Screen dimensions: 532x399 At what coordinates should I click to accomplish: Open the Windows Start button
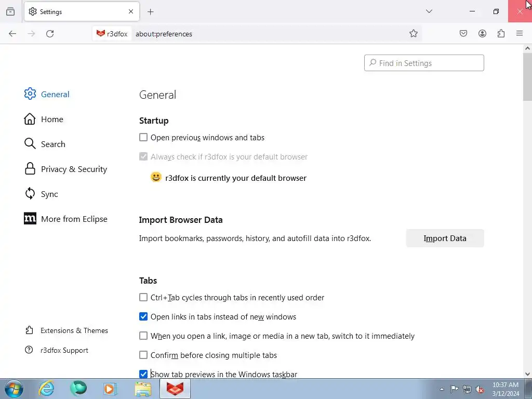click(14, 389)
